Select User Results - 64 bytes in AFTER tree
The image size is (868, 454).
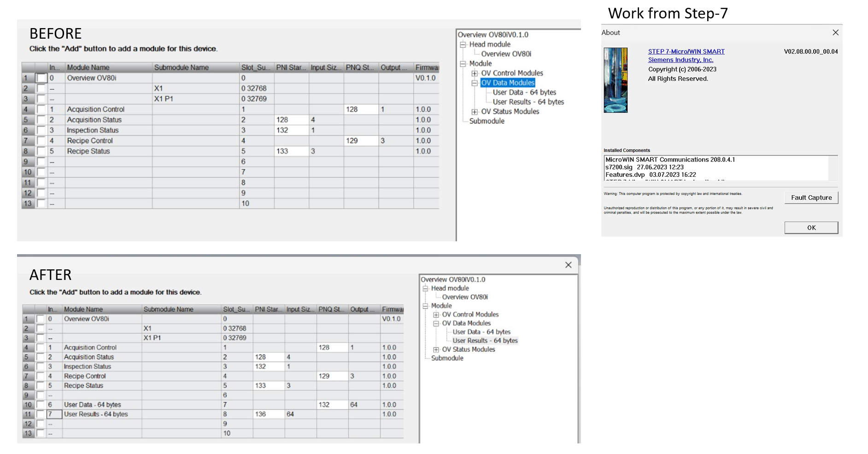click(485, 341)
